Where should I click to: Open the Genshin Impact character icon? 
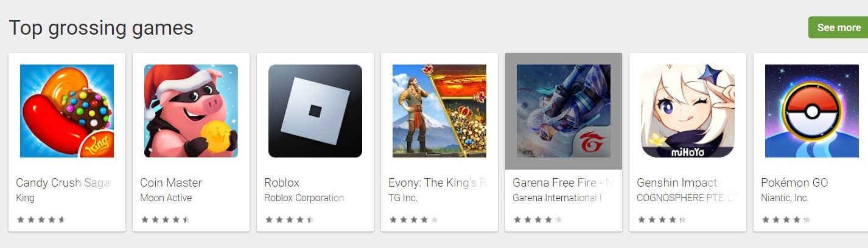pyautogui.click(x=688, y=111)
